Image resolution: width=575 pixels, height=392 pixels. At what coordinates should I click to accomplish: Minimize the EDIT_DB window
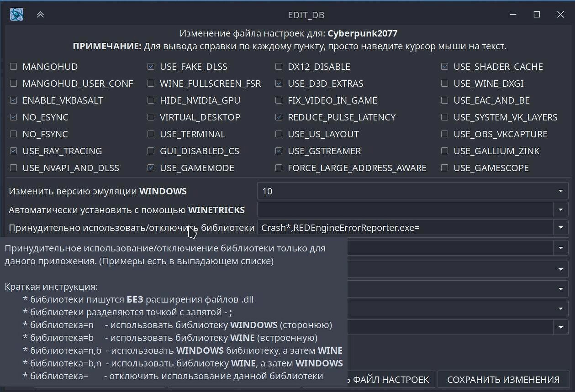pyautogui.click(x=513, y=15)
